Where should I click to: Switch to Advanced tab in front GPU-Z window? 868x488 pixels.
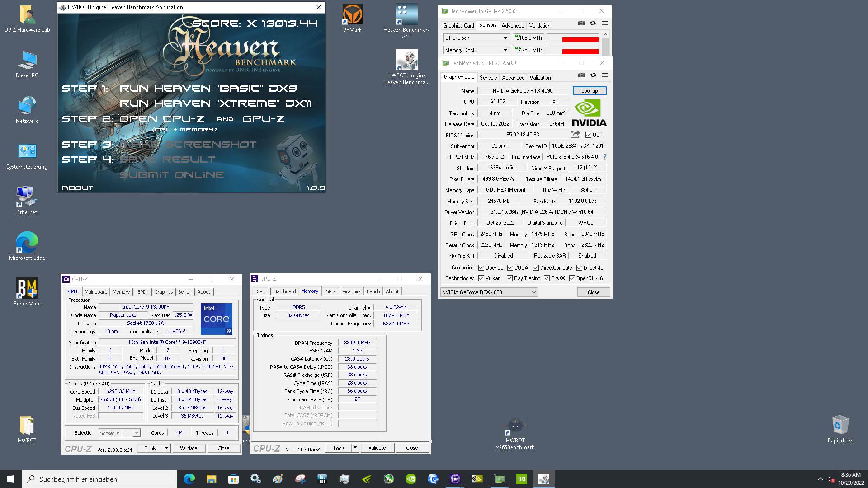coord(513,78)
